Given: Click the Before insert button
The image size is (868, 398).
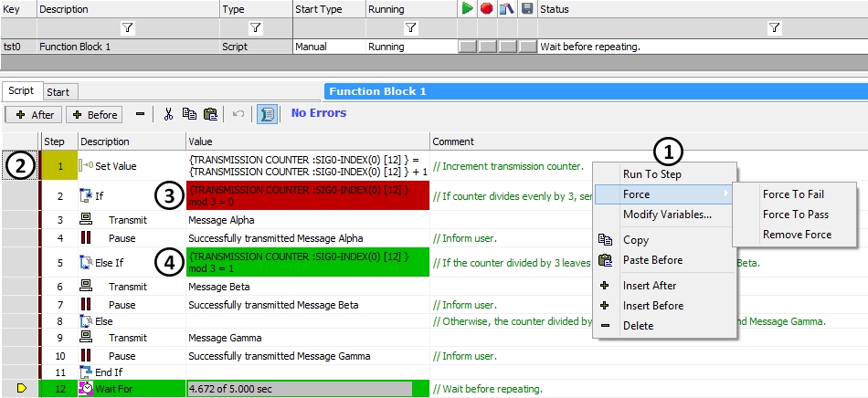Looking at the screenshot, I should coord(93,115).
